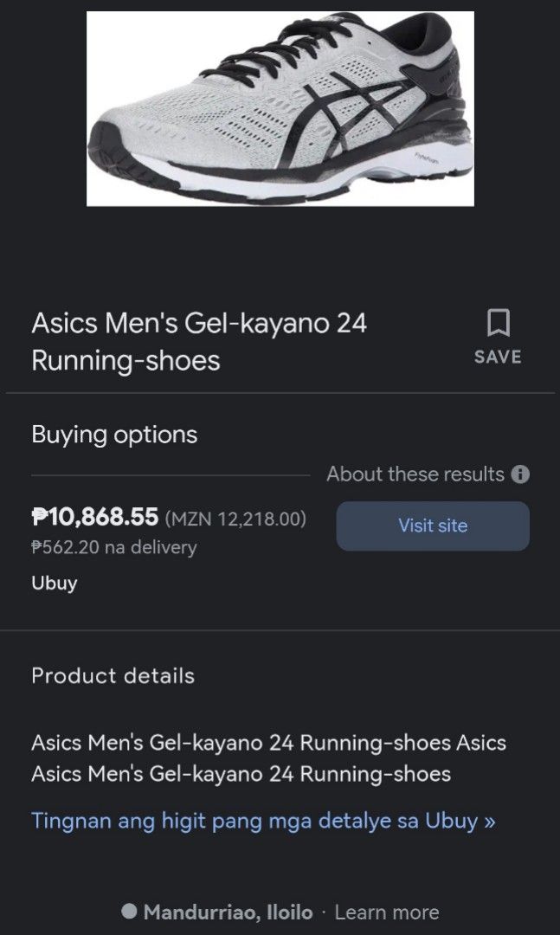Click the Mandurriao, Iloilo location text
The image size is (560, 935).
pos(229,912)
